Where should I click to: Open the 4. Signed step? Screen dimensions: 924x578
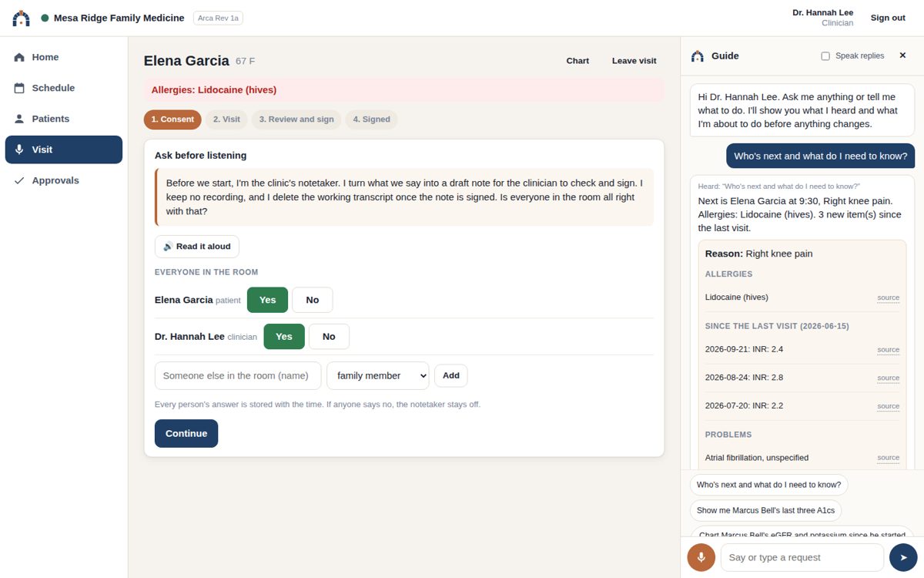tap(372, 119)
